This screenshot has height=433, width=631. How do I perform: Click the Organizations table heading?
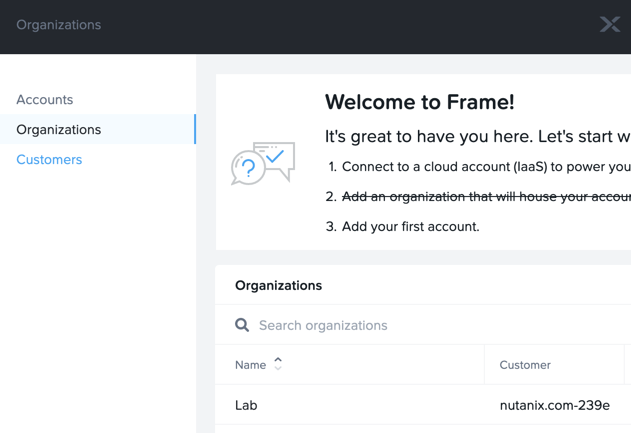click(x=278, y=285)
